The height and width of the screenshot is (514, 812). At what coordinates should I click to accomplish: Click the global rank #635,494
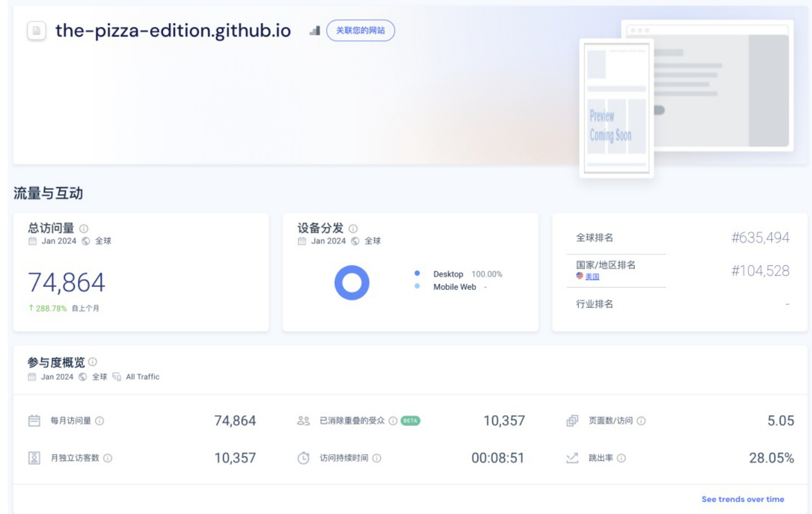pos(761,238)
